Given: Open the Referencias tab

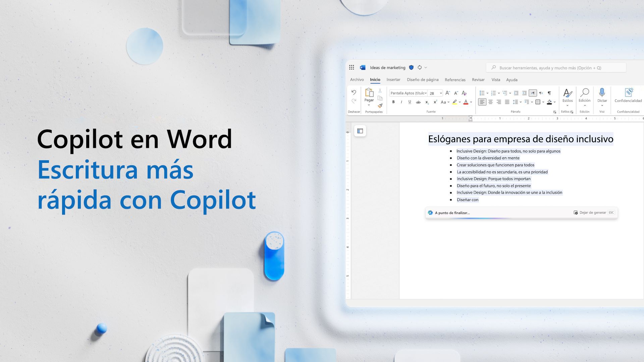Looking at the screenshot, I should (455, 80).
